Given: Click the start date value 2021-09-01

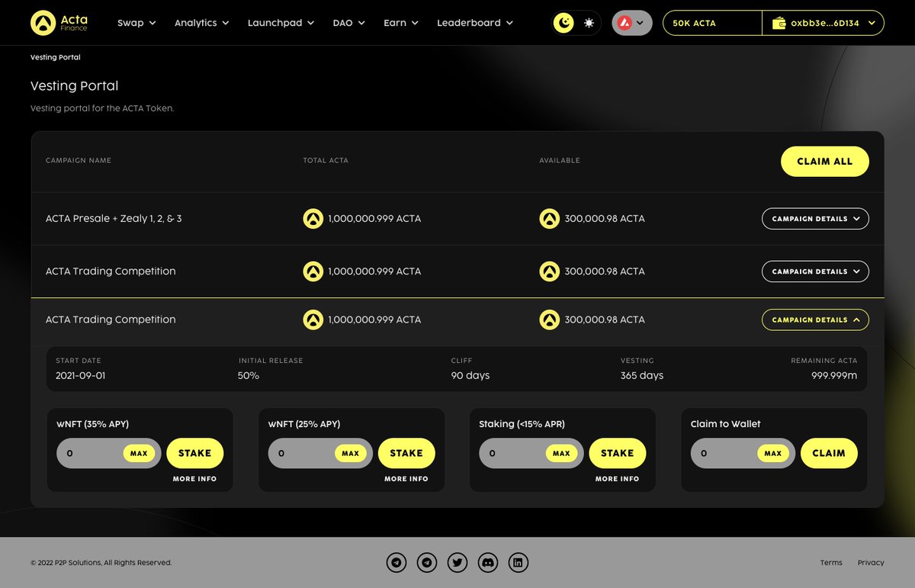Looking at the screenshot, I should coord(81,376).
